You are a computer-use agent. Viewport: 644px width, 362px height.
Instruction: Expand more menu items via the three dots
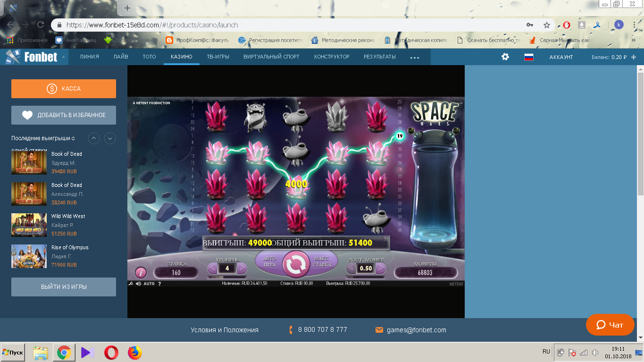point(415,57)
